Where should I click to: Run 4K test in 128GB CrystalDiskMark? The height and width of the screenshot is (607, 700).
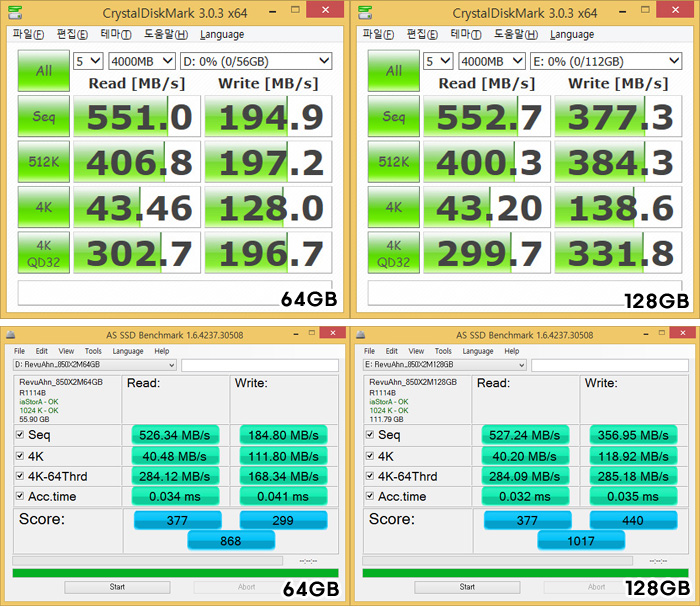coord(394,207)
